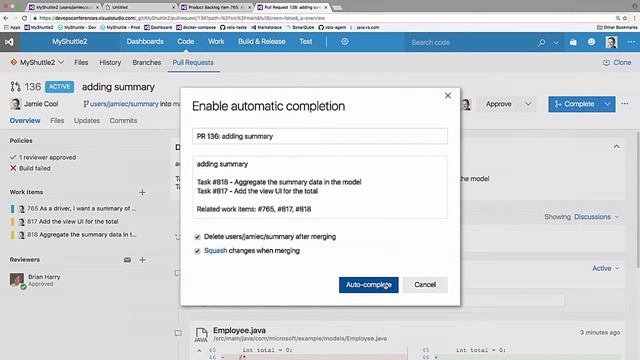Viewport: 640px width, 360px height.
Task: Email reviewers using envelope icon
Action: (127, 260)
